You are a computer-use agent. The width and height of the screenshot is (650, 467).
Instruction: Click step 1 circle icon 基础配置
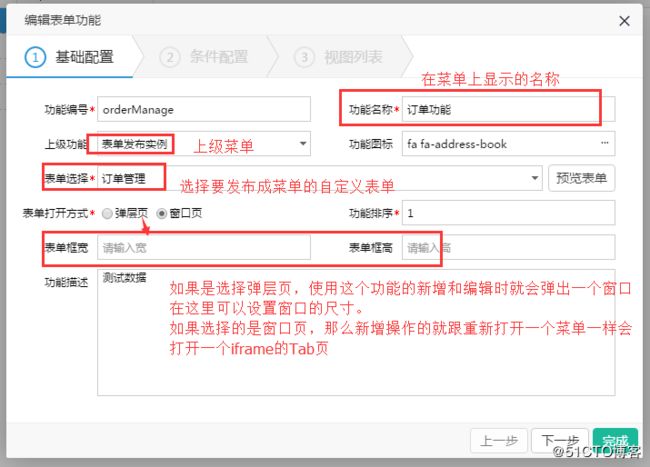(x=35, y=57)
